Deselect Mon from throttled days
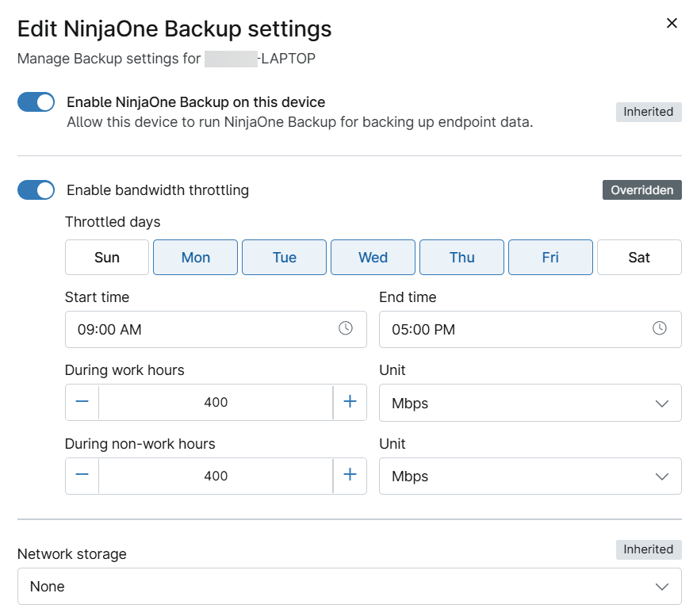The width and height of the screenshot is (693, 616). tap(196, 258)
